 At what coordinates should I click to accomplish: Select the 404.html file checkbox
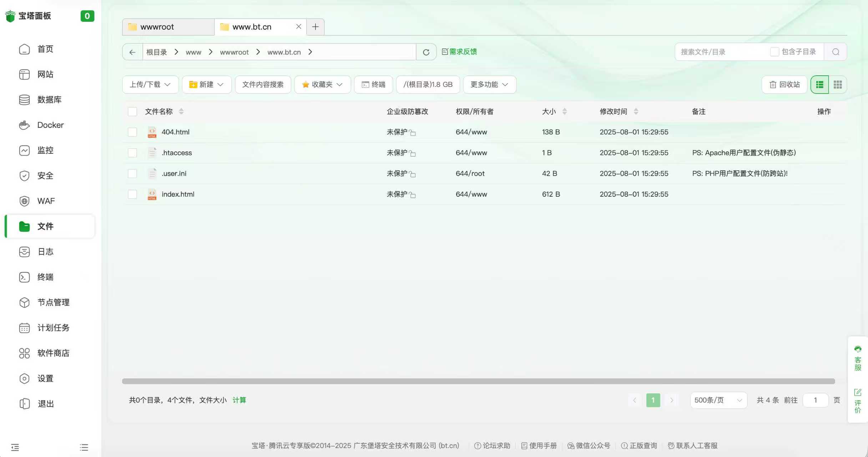(132, 132)
